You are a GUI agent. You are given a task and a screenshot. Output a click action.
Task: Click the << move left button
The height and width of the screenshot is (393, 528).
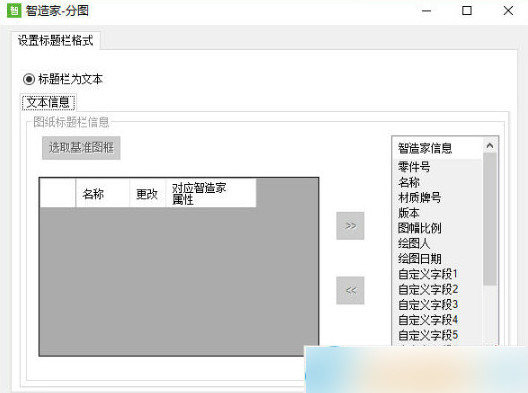pos(350,290)
